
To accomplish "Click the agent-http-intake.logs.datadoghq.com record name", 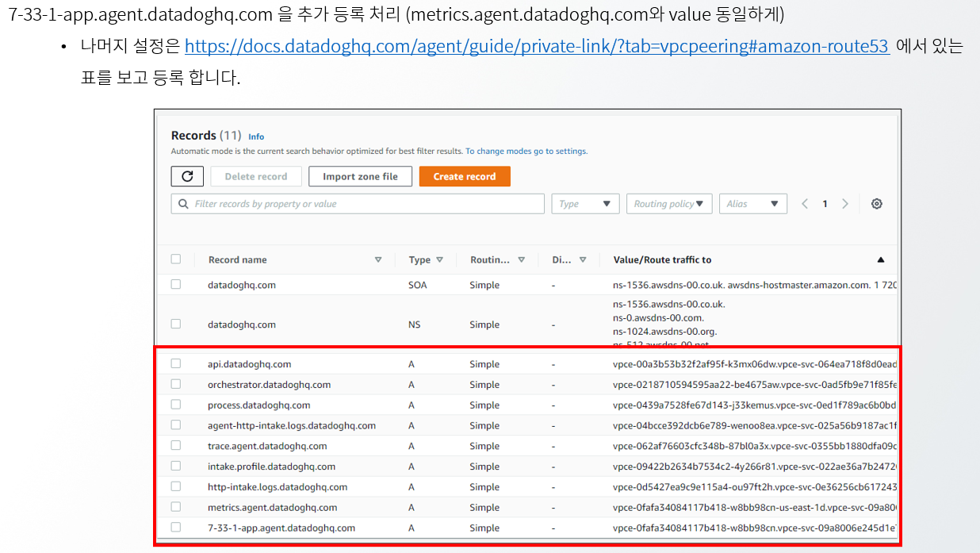I will tap(292, 426).
